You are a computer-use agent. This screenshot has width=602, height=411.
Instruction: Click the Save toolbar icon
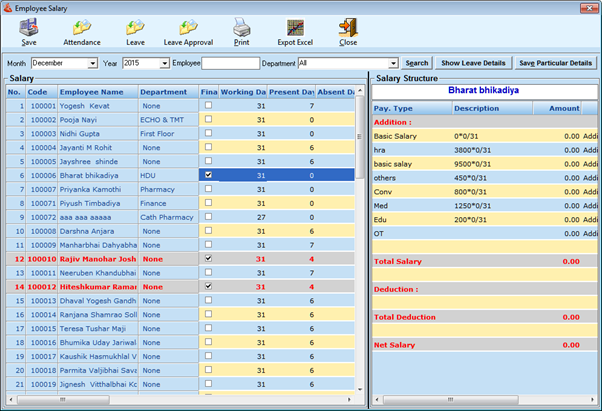(28, 28)
